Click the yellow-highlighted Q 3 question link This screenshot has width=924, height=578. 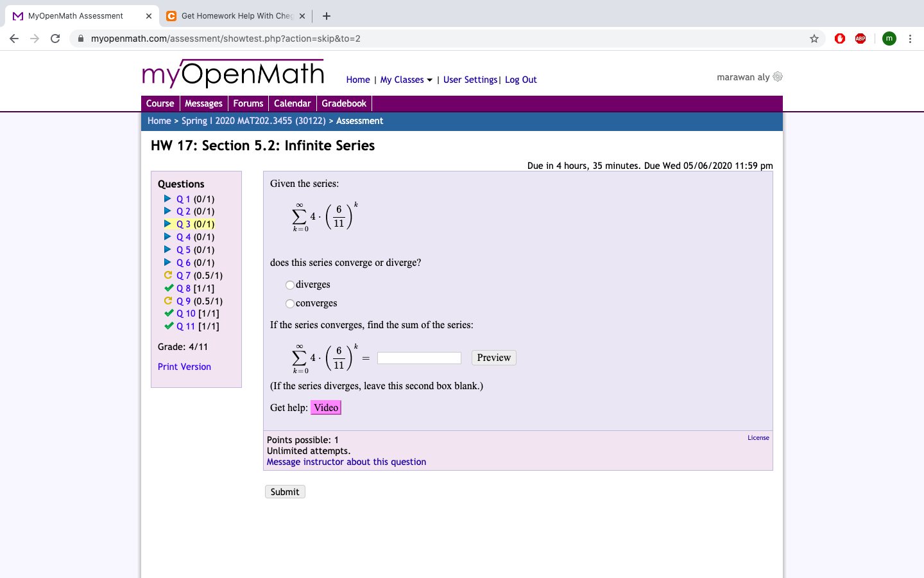point(183,223)
